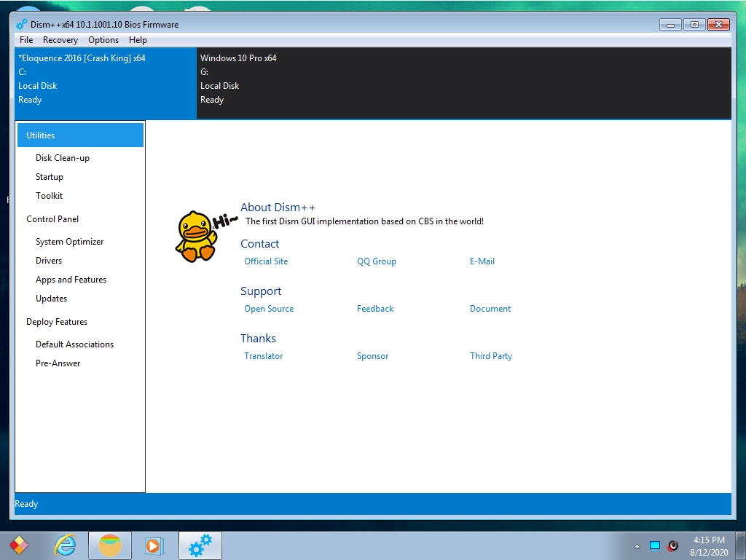Open Default Associations
The width and height of the screenshot is (746, 560).
[75, 344]
